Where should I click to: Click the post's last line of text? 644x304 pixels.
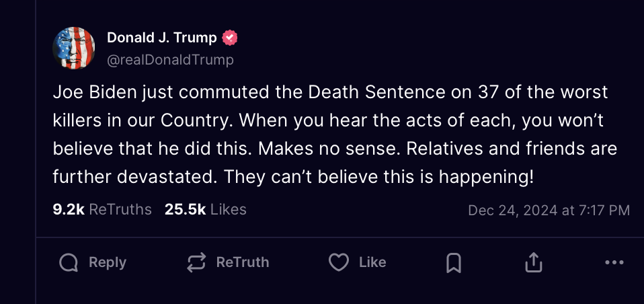pos(293,177)
